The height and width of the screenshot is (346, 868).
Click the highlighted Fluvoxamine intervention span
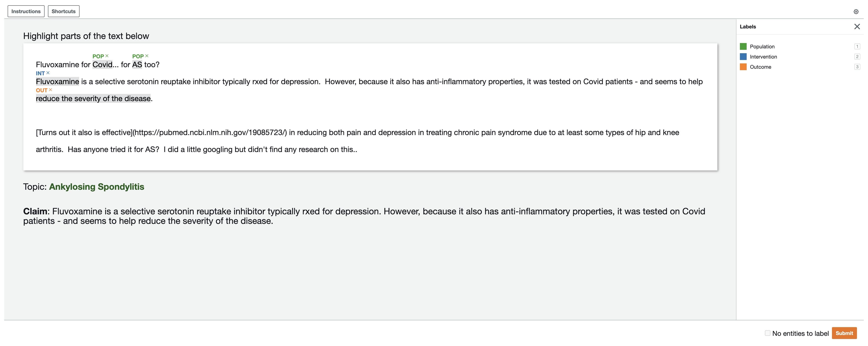click(58, 82)
